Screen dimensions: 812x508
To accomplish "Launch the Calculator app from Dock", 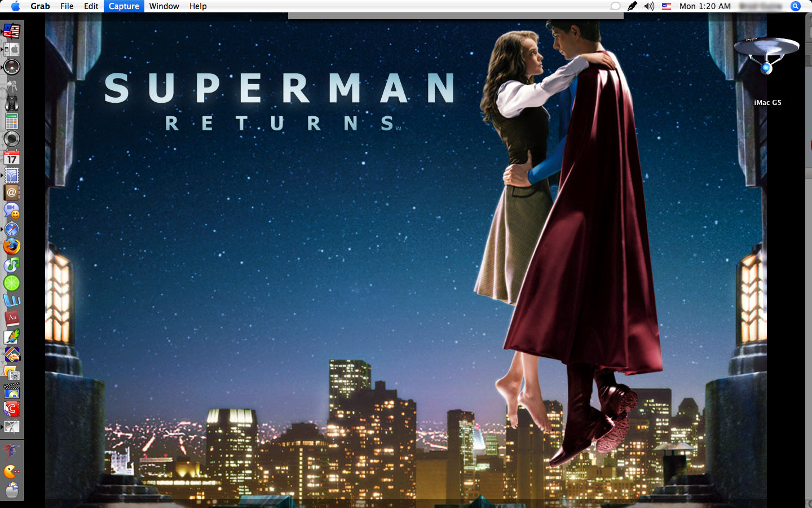I will [12, 121].
